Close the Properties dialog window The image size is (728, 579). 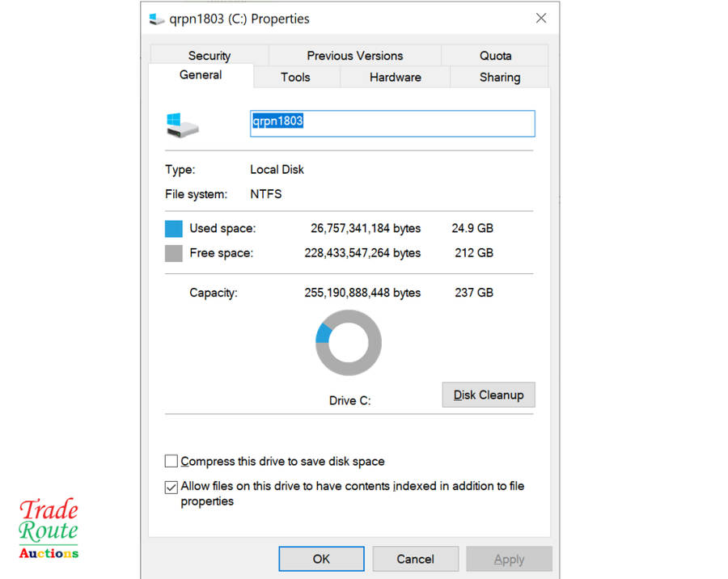[x=541, y=19]
